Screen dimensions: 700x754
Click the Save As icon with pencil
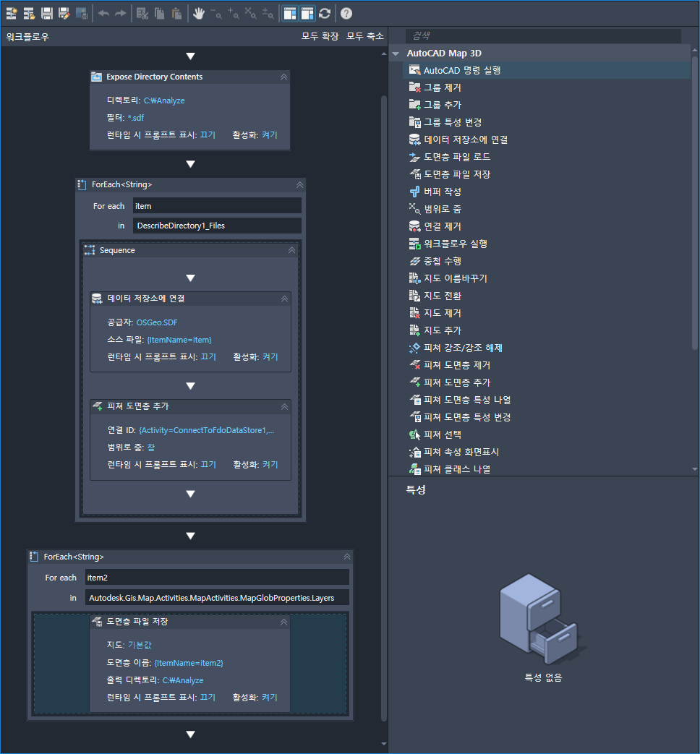pyautogui.click(x=64, y=14)
